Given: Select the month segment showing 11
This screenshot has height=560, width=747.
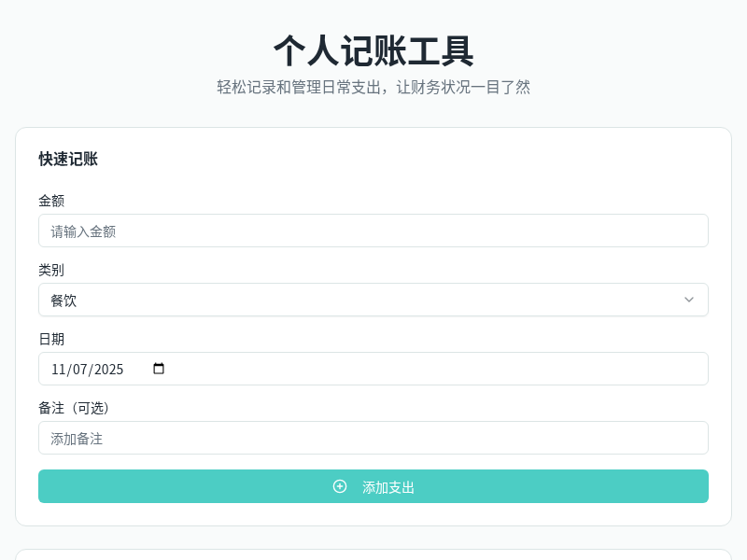Looking at the screenshot, I should [58, 369].
